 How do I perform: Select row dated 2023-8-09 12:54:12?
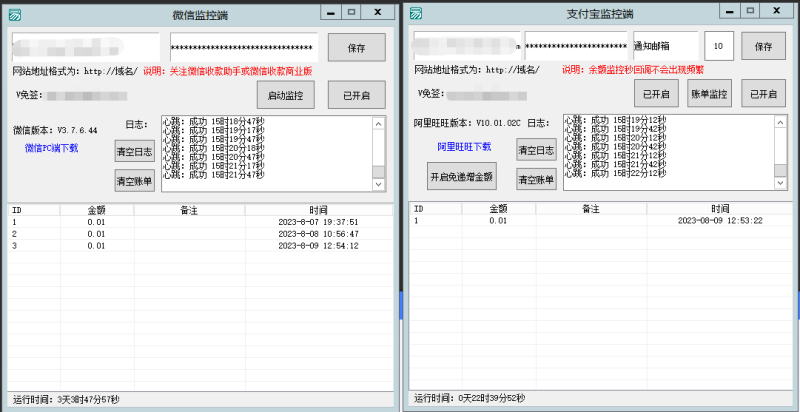[x=201, y=245]
